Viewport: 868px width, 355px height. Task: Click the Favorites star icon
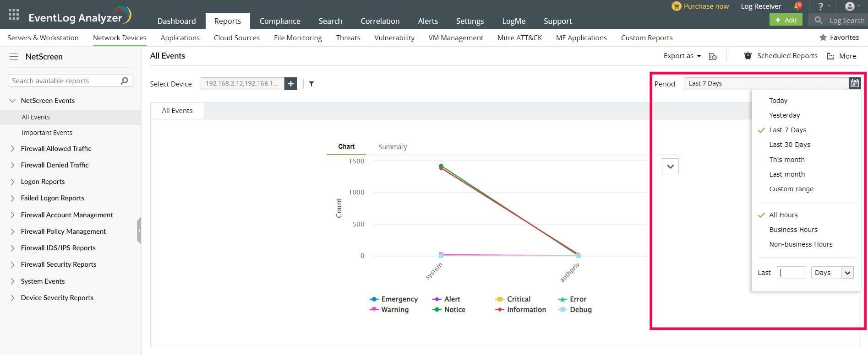click(823, 38)
